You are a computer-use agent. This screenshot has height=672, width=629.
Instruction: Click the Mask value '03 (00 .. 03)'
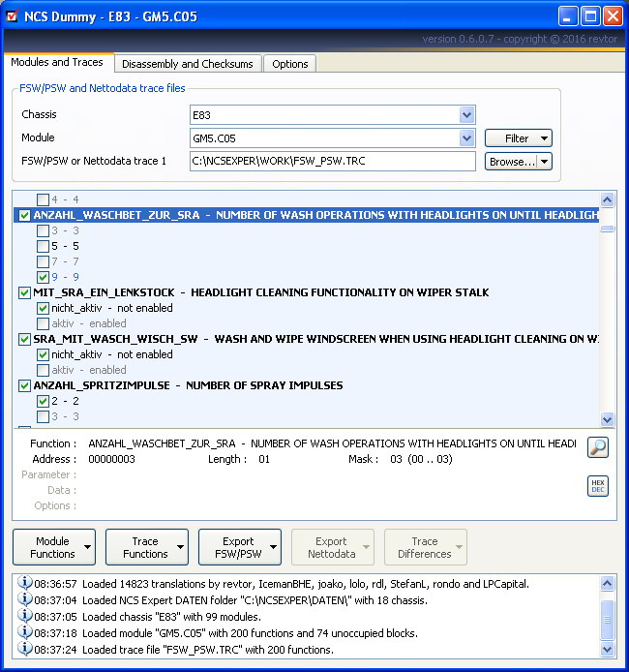tap(421, 459)
